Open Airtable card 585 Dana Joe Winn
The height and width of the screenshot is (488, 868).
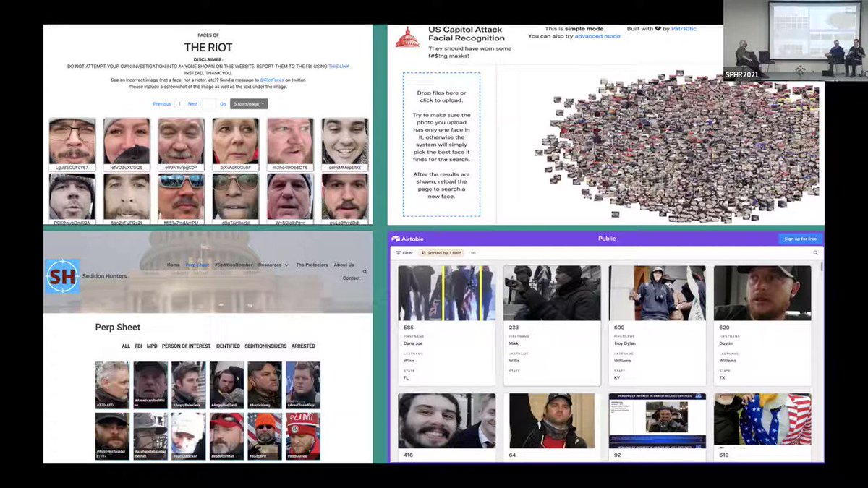click(x=447, y=325)
